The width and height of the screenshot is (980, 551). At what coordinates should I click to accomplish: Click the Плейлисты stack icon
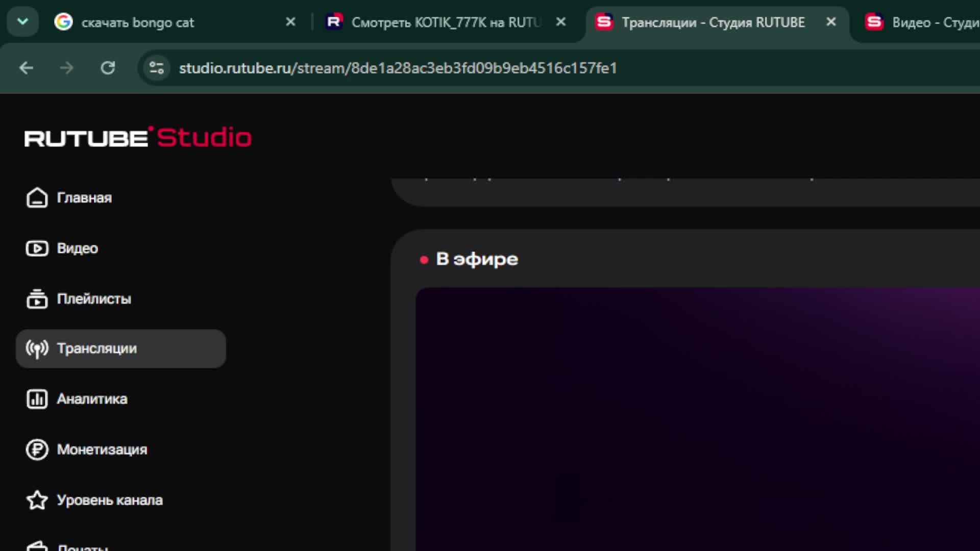pyautogui.click(x=37, y=299)
